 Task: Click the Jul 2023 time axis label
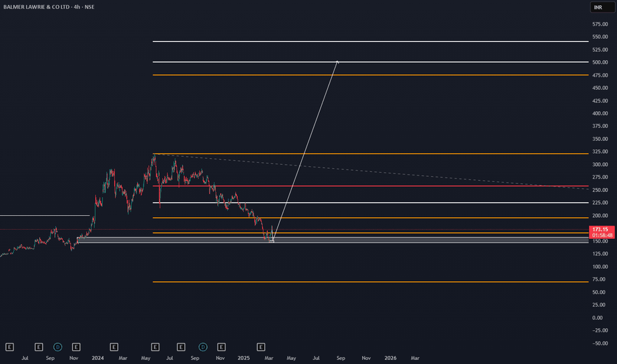pos(24,357)
